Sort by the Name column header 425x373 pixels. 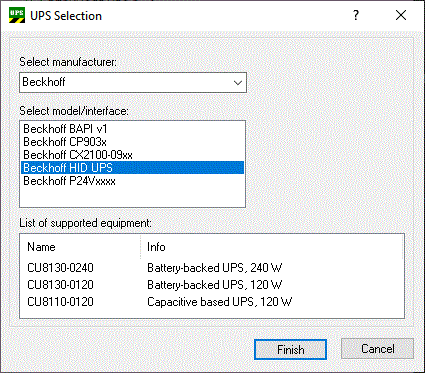point(80,247)
